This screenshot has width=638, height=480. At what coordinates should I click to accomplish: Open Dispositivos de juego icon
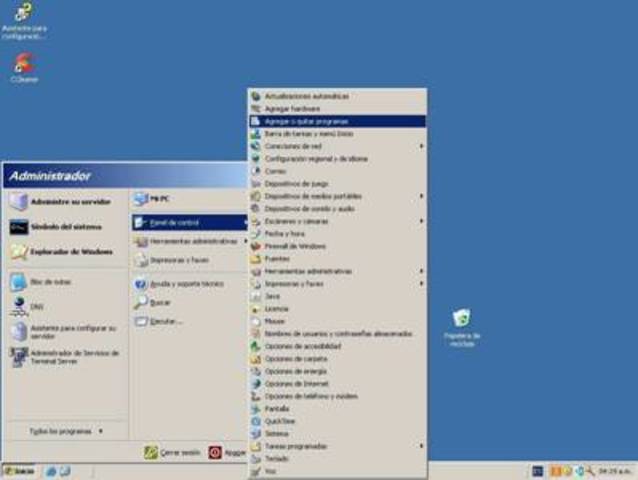(x=256, y=184)
